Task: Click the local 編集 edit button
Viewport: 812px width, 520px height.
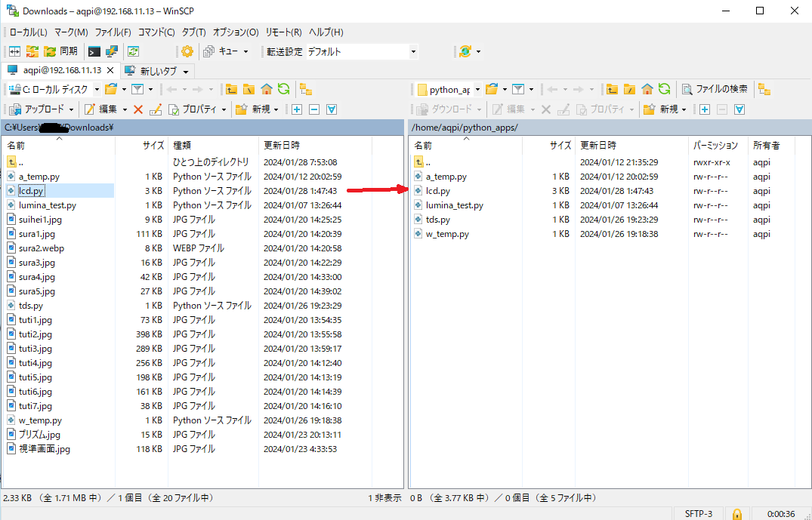Action: (x=101, y=109)
